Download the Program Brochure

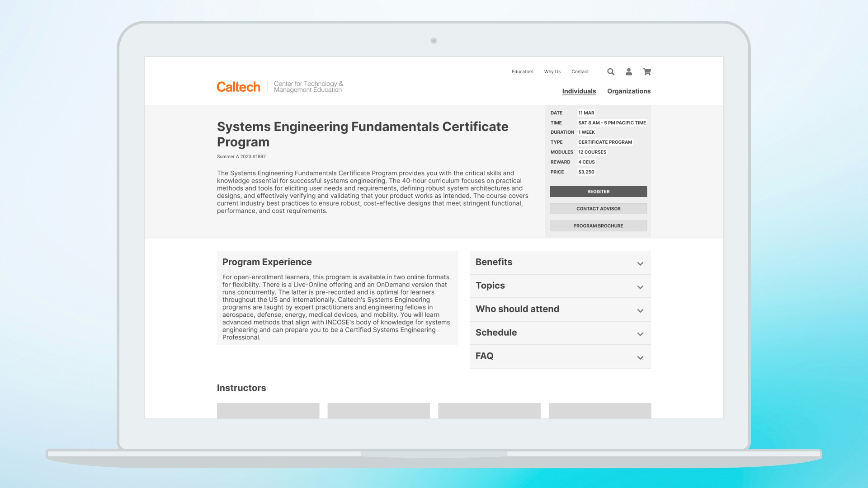(598, 226)
